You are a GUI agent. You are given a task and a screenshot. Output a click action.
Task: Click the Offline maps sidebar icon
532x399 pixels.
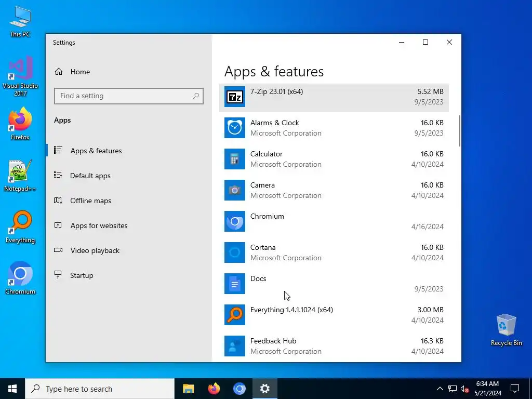coord(58,200)
